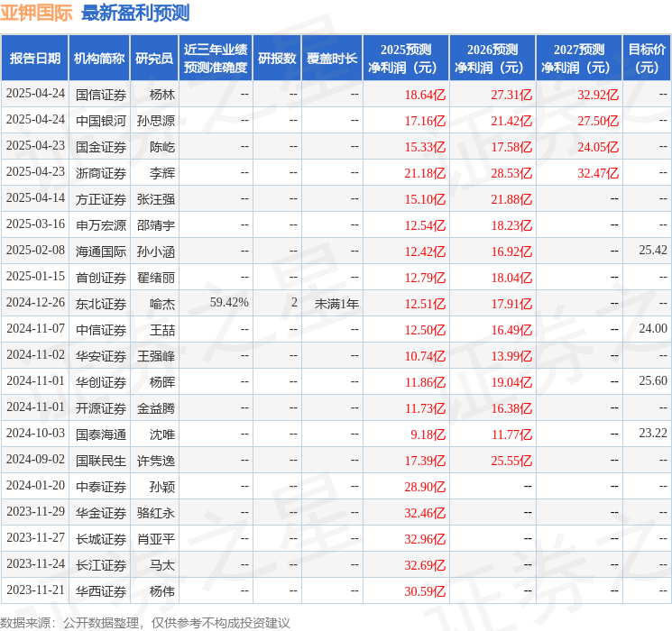Viewport: 672px width, 631px height.
Task: Select the 浙商证券 institution cell
Action: coord(101,173)
